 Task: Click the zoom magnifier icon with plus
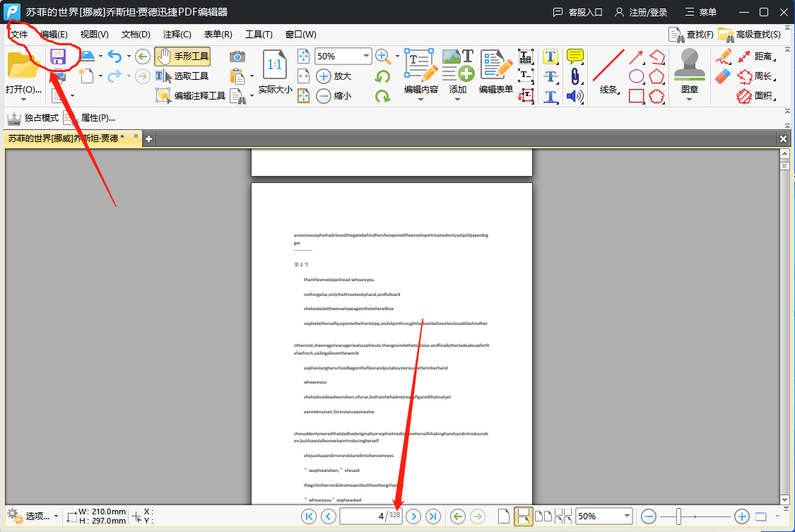pos(383,57)
